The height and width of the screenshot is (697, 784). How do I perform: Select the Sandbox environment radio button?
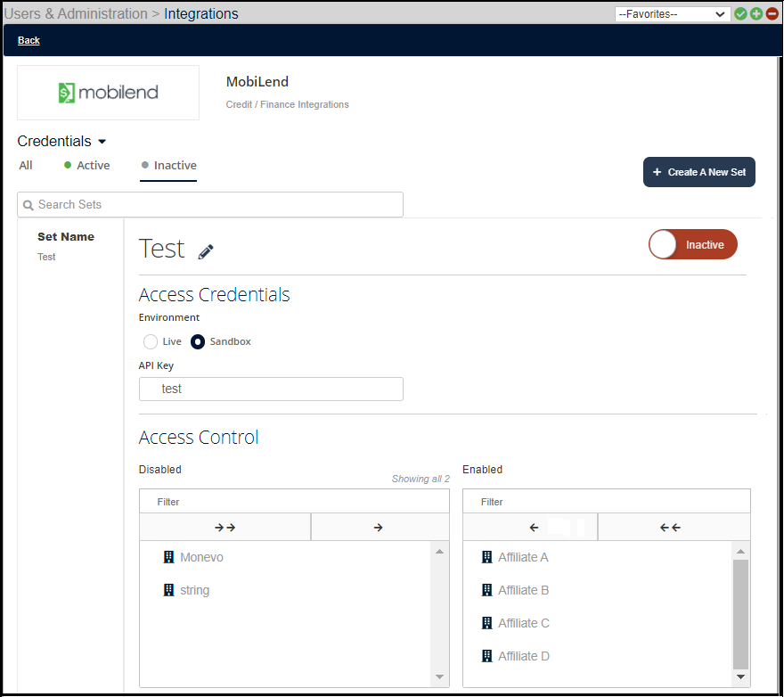point(198,341)
